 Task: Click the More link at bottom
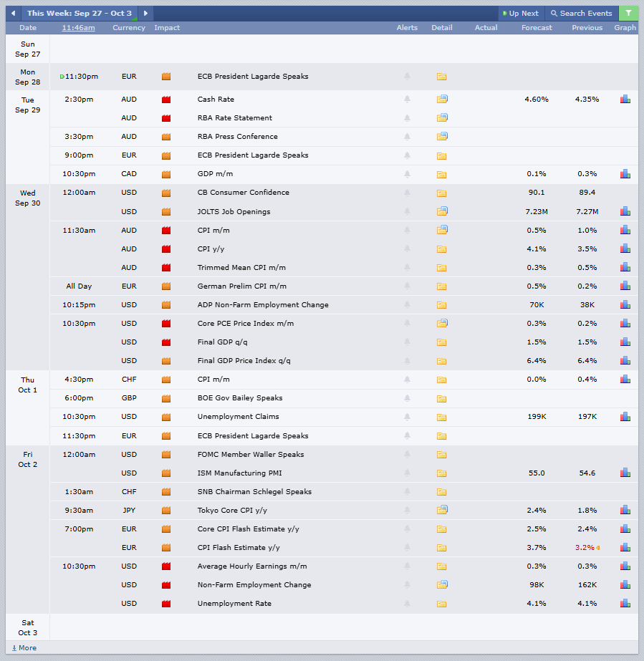pyautogui.click(x=24, y=648)
